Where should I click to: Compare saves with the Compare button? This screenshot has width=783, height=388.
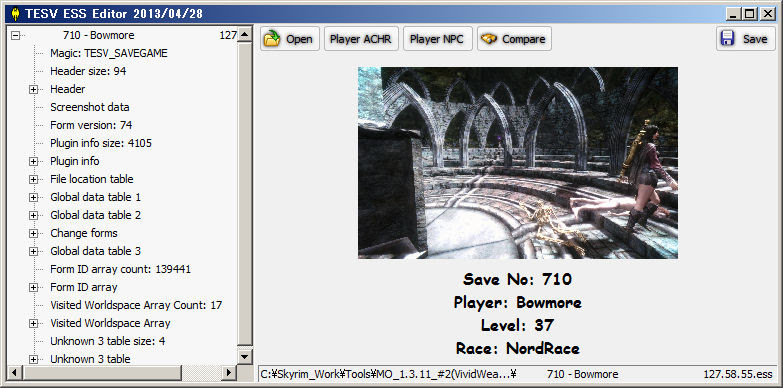(514, 39)
